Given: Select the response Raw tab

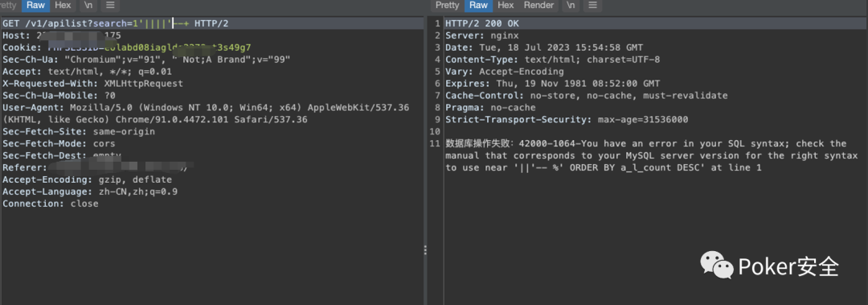Looking at the screenshot, I should coord(478,6).
